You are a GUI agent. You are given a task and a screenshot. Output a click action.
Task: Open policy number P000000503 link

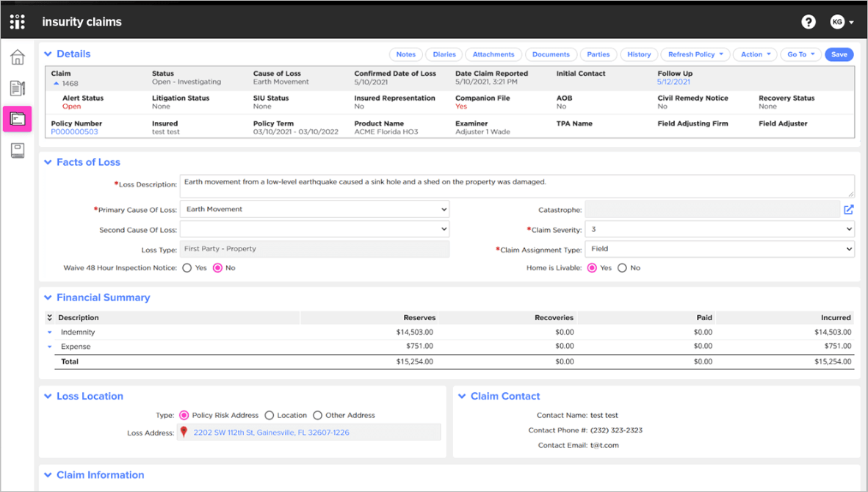(74, 132)
